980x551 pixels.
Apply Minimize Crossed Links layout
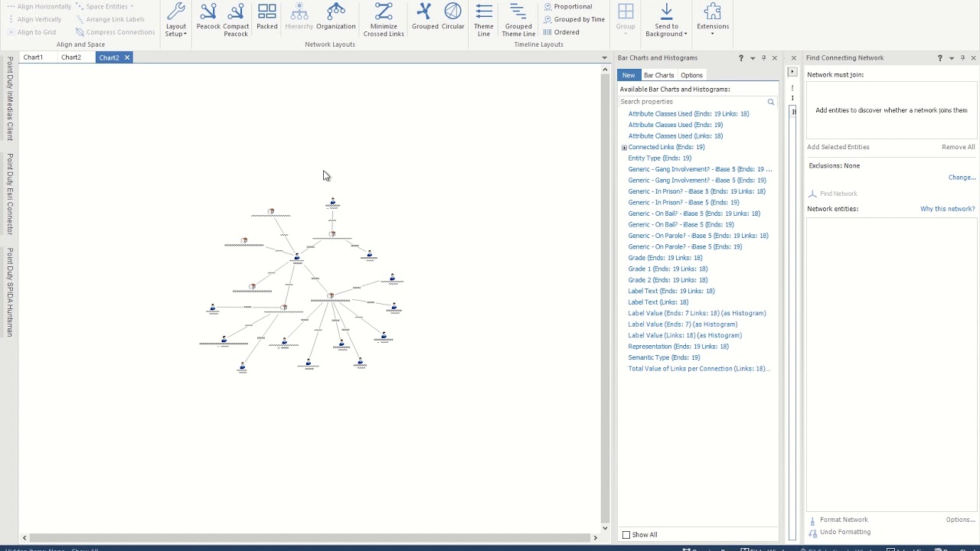click(384, 20)
